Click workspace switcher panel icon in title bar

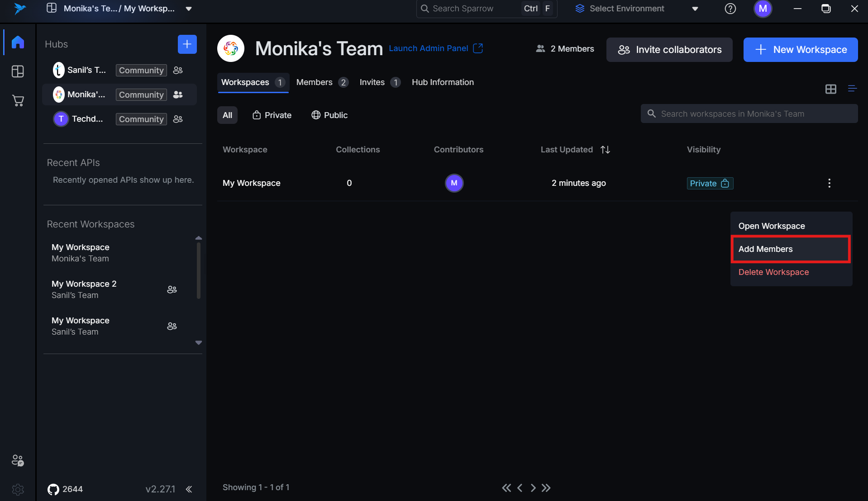coord(52,8)
